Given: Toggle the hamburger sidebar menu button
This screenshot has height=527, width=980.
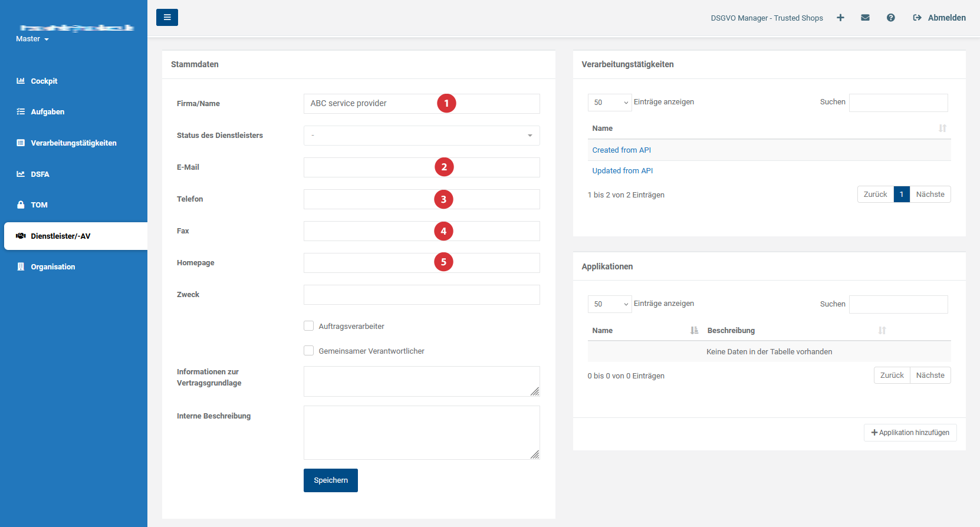Looking at the screenshot, I should click(167, 17).
